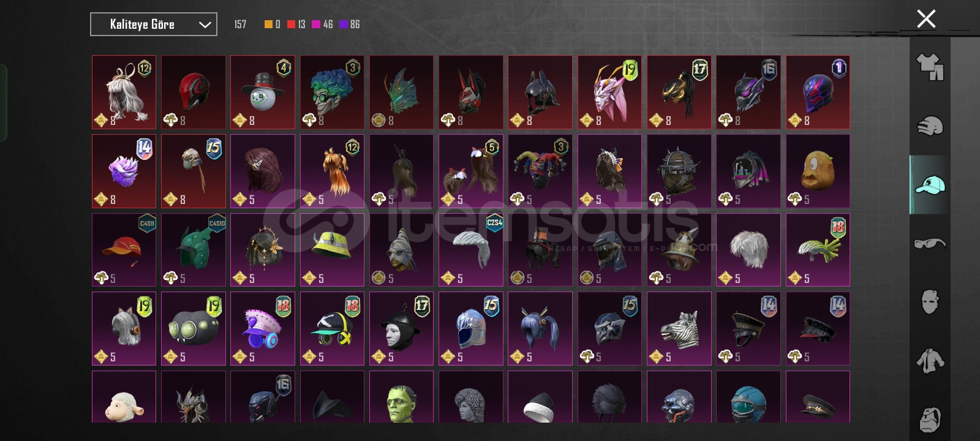Open the backpack category sidebar icon
Screen dimensions: 980x441
pos(930,419)
